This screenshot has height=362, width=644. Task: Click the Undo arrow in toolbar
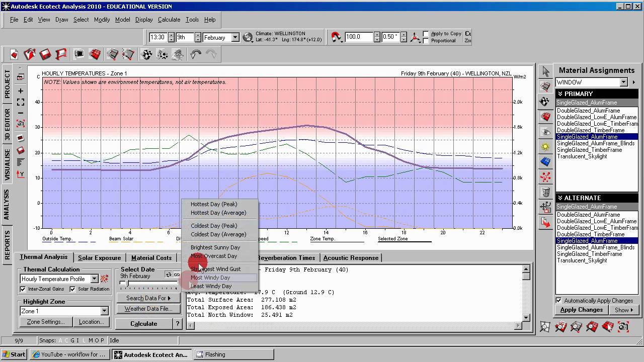click(x=196, y=54)
